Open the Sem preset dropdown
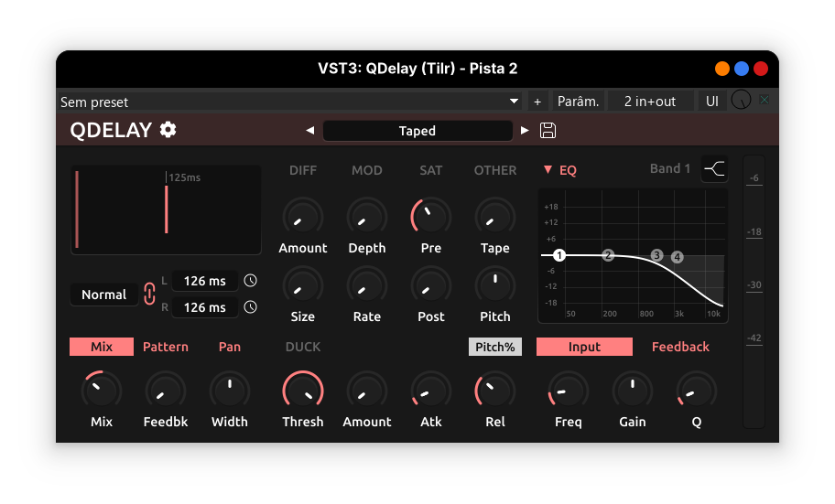835x504 pixels. click(291, 102)
